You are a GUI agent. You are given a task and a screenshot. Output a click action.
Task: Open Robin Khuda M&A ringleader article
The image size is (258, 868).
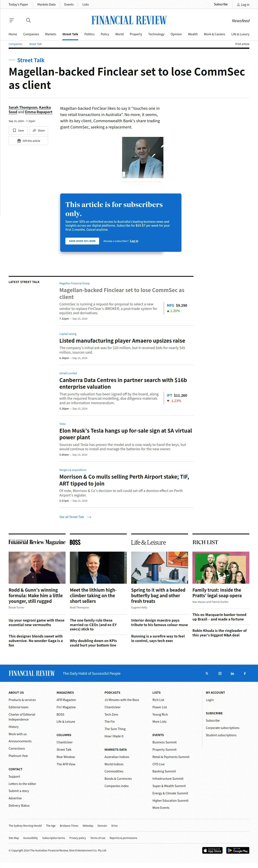point(219,633)
